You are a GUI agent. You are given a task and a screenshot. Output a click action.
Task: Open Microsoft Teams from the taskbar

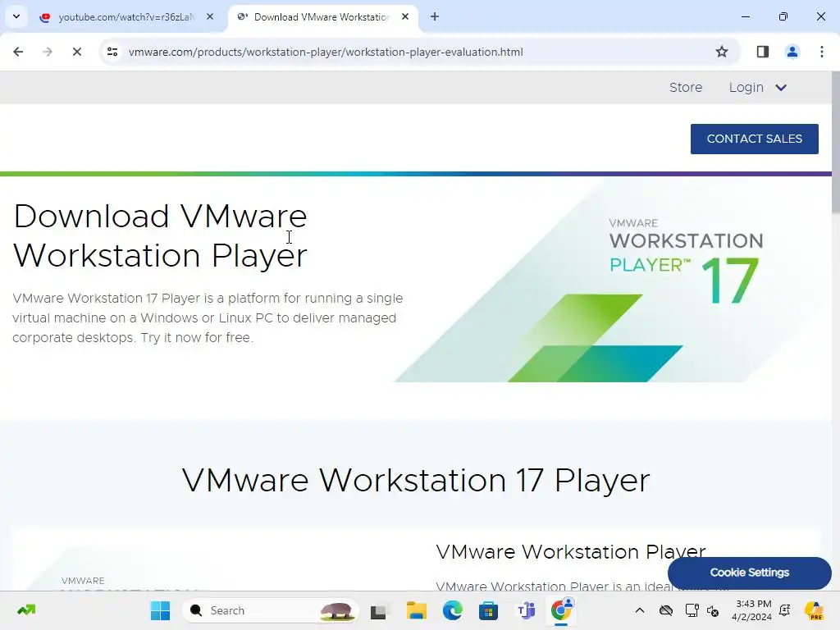click(526, 610)
